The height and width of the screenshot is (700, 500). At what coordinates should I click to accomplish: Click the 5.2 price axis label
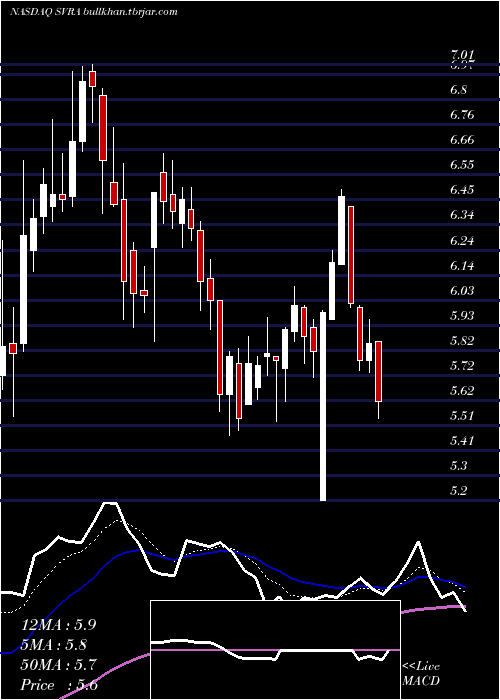coord(459,491)
